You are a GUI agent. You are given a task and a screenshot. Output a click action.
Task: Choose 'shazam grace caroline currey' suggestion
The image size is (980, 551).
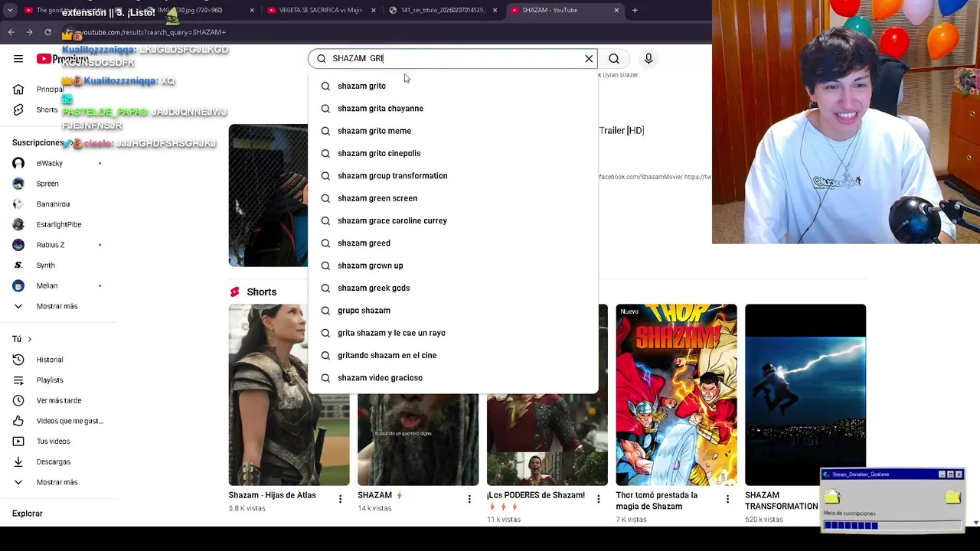[452, 220]
